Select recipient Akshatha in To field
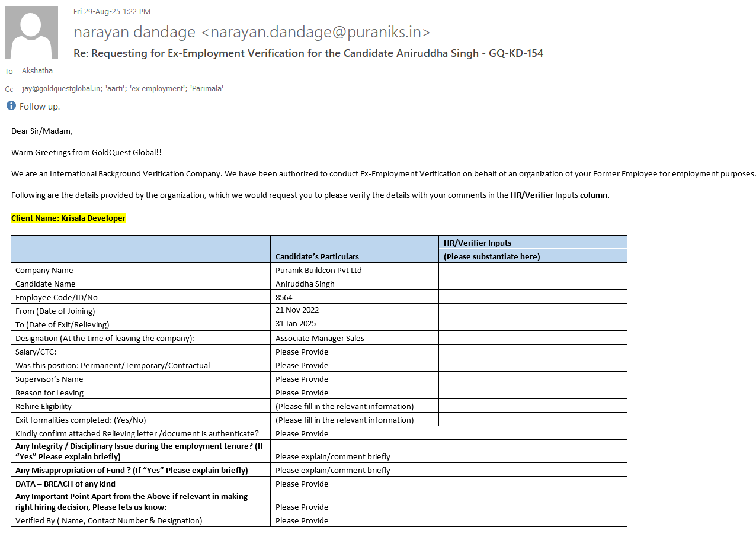Image resolution: width=756 pixels, height=534 pixels. 37,71
